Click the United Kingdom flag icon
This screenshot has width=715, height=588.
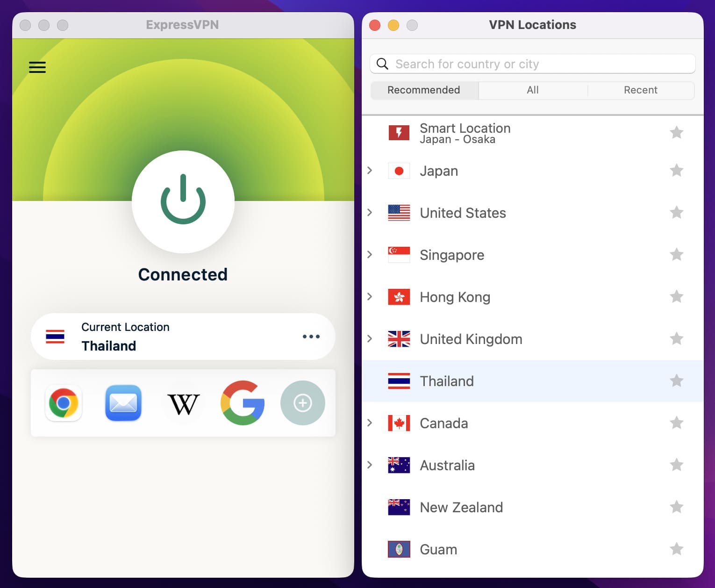(x=399, y=339)
